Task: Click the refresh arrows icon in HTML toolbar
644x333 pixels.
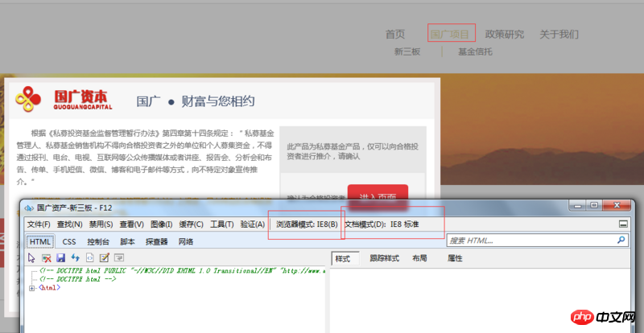Action: pos(75,257)
